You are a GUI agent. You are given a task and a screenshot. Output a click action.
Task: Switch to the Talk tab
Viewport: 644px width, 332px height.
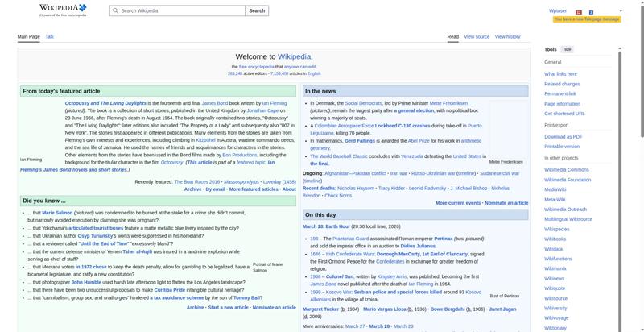[49, 36]
